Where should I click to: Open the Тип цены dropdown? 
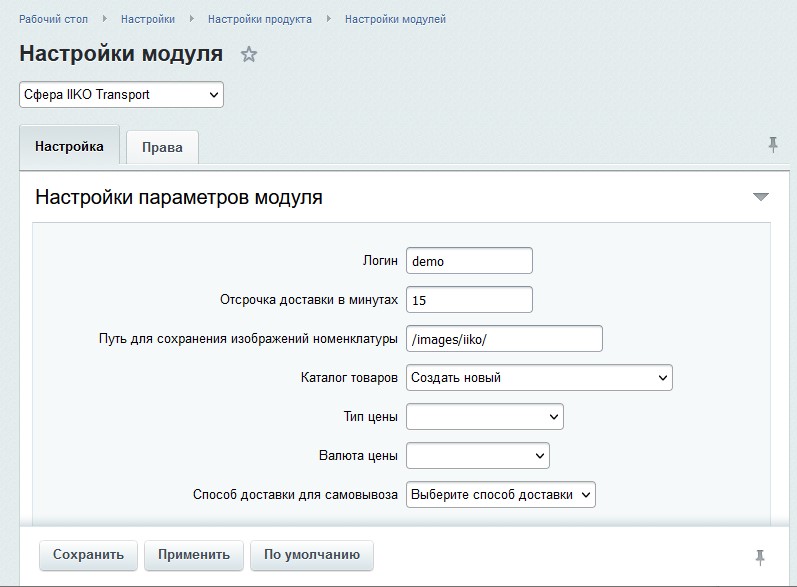(x=485, y=416)
